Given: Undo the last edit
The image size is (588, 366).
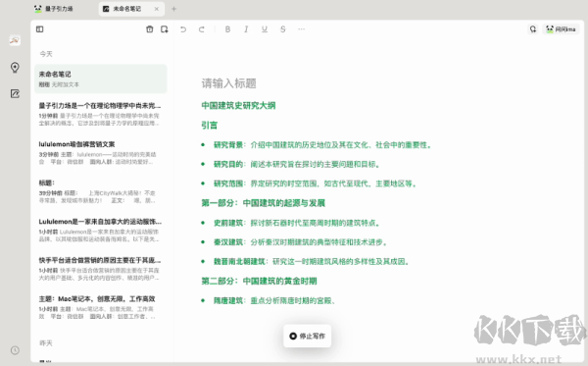Looking at the screenshot, I should tap(183, 29).
